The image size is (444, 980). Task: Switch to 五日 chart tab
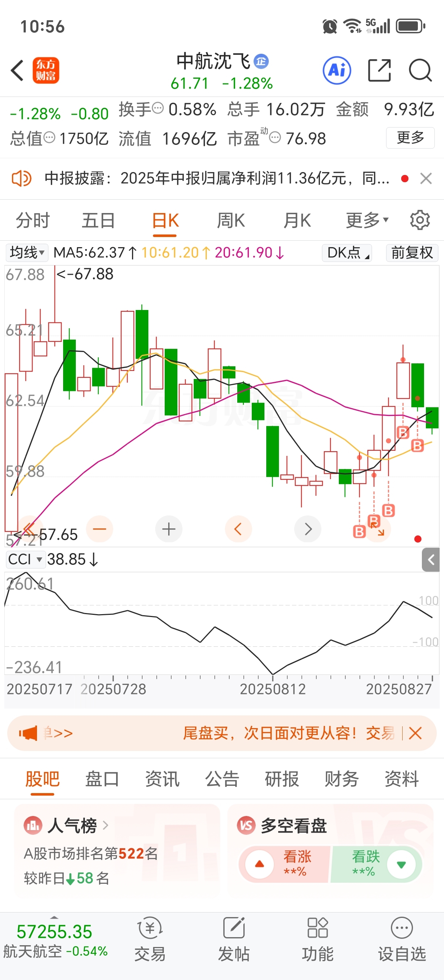(98, 221)
